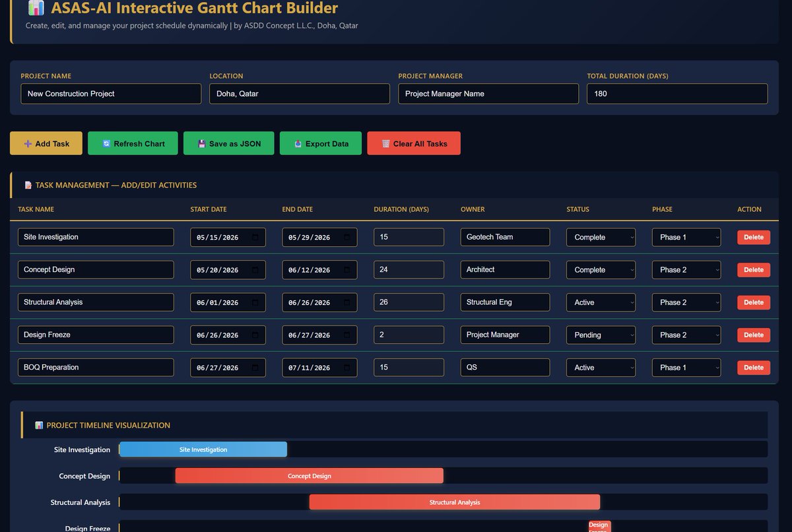792x532 pixels.
Task: Click Save as JSON button
Action: 229,143
